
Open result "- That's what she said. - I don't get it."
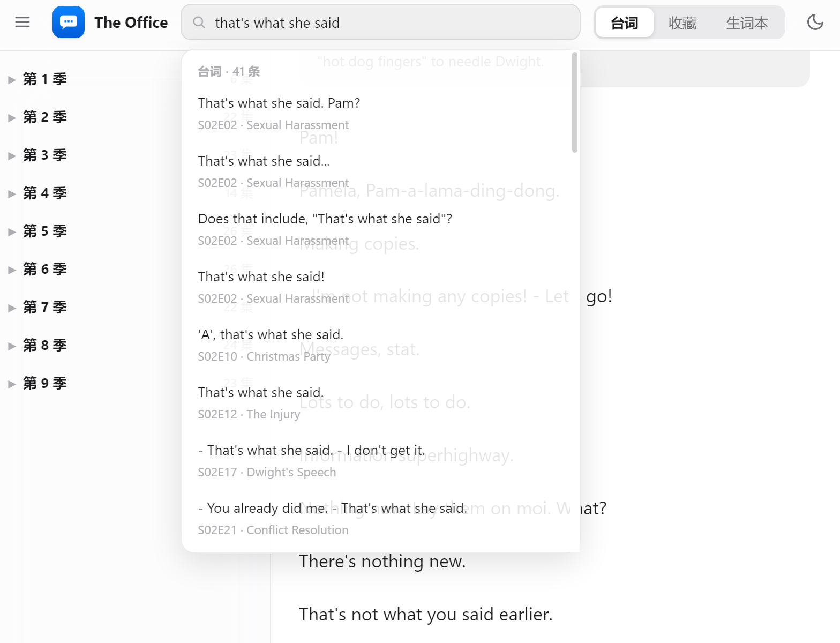tap(377, 461)
